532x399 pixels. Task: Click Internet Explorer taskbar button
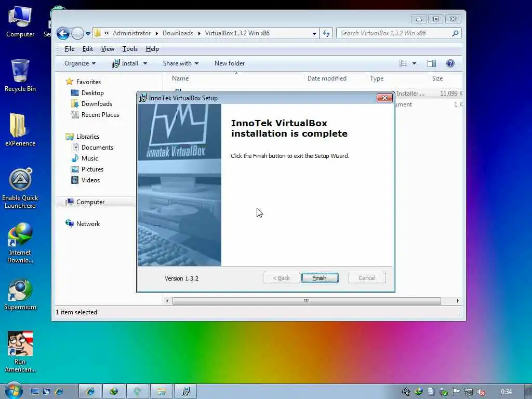click(90, 392)
